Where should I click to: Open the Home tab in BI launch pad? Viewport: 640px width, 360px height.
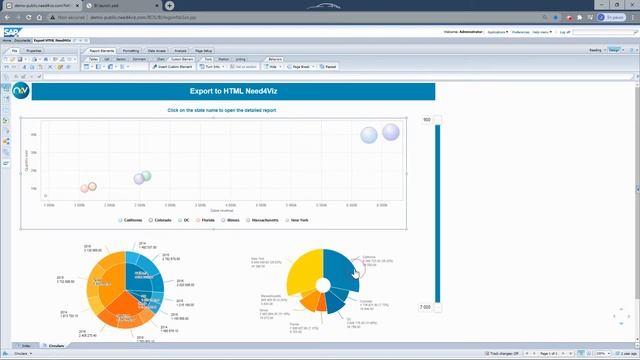pos(7,41)
